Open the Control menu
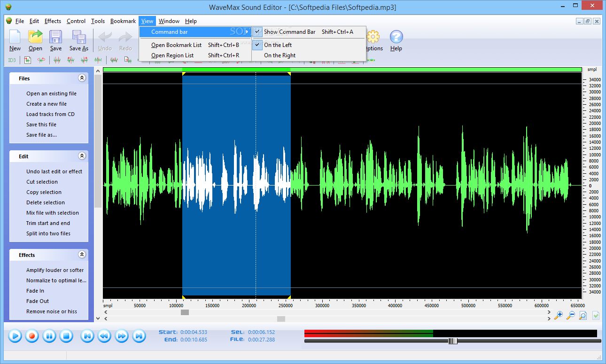Image resolution: width=606 pixels, height=364 pixels. tap(76, 21)
